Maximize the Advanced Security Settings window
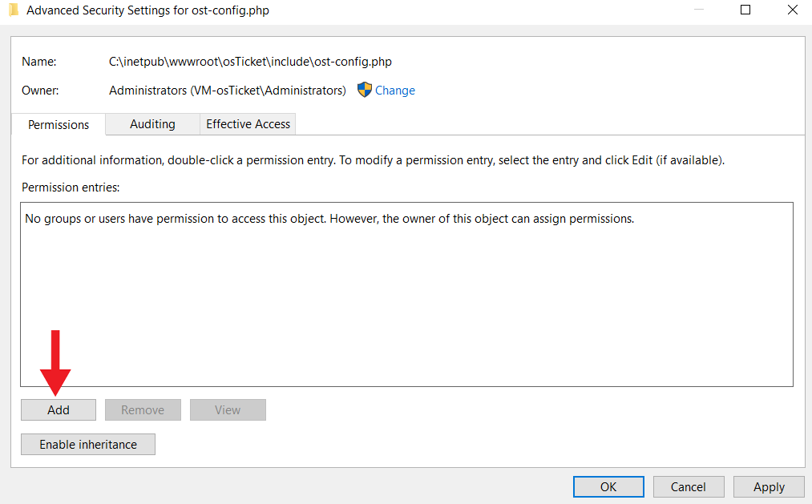Viewport: 812px width, 504px height. [x=745, y=10]
